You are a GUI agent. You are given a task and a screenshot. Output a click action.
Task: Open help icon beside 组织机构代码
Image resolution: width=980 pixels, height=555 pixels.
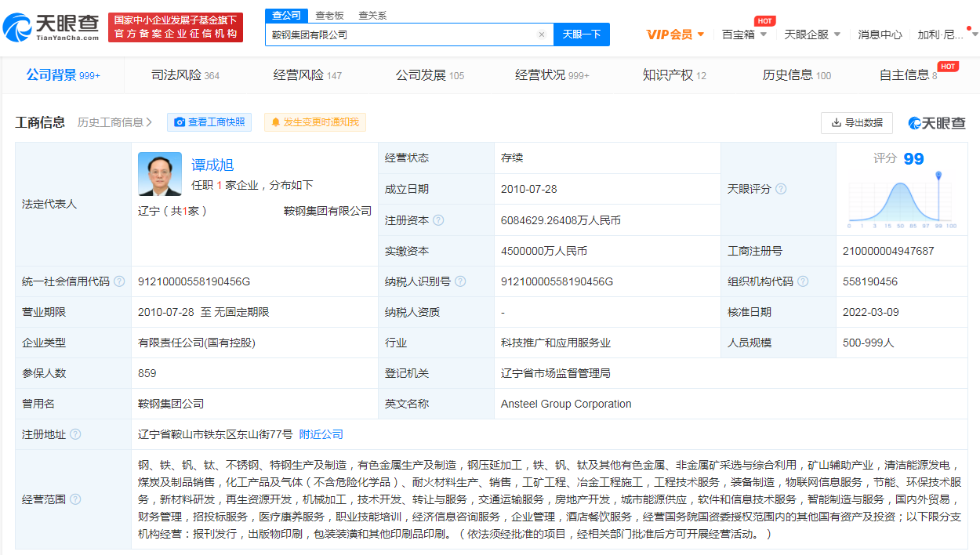[803, 281]
